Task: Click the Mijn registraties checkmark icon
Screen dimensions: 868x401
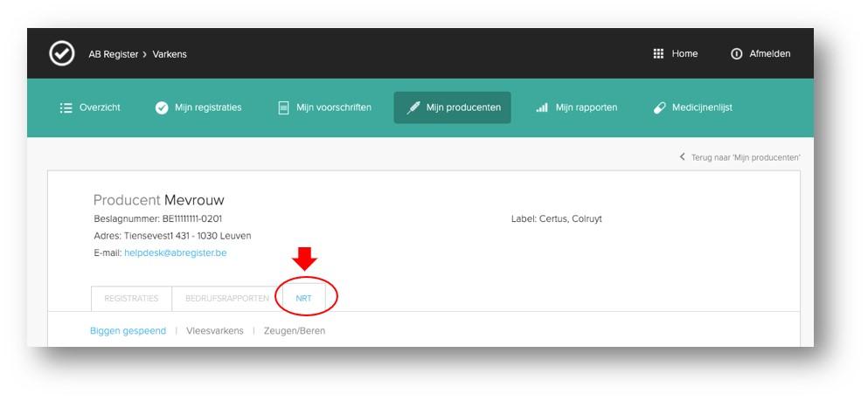Action: 162,107
